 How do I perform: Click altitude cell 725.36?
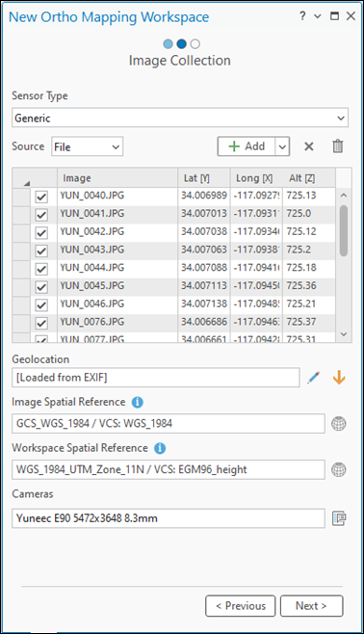pyautogui.click(x=309, y=287)
